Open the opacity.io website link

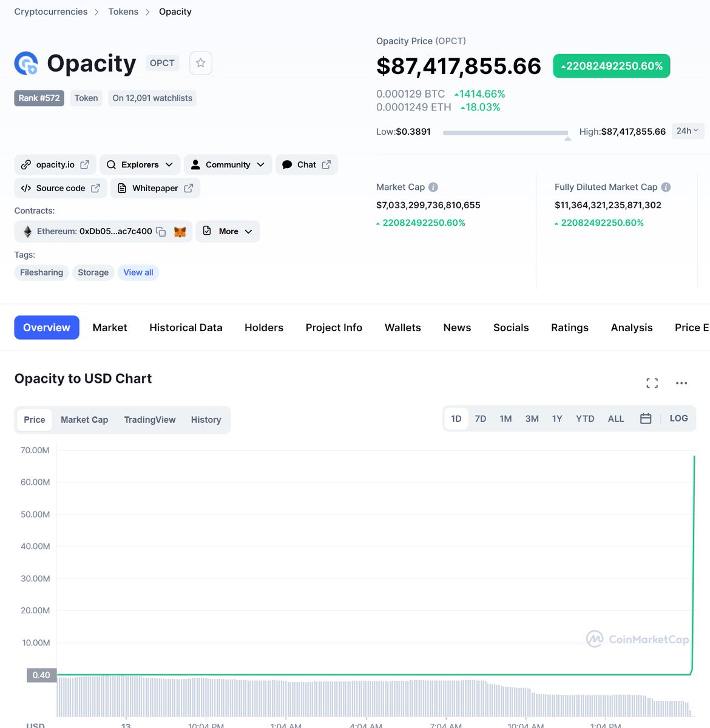(x=55, y=164)
